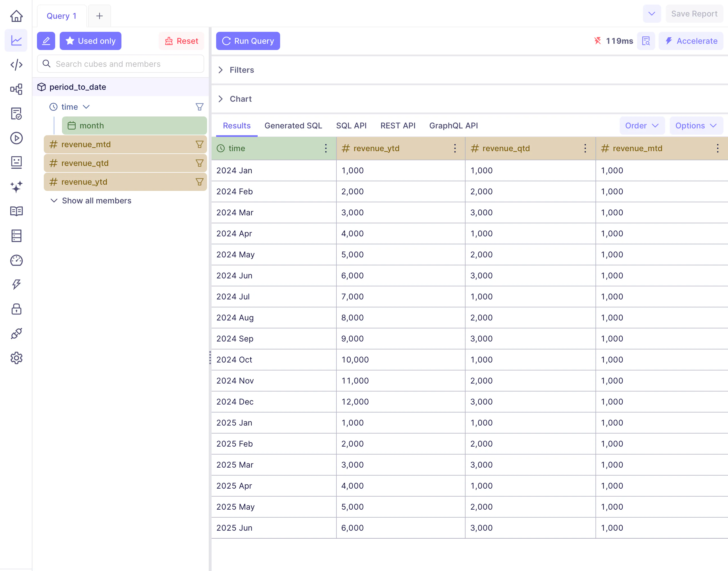This screenshot has height=571, width=728.
Task: Click the Search cubes and members field
Action: point(121,64)
